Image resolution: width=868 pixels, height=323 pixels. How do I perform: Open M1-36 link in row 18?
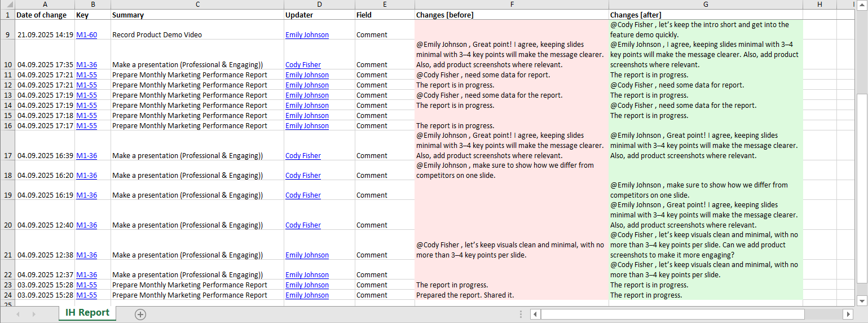click(86, 176)
